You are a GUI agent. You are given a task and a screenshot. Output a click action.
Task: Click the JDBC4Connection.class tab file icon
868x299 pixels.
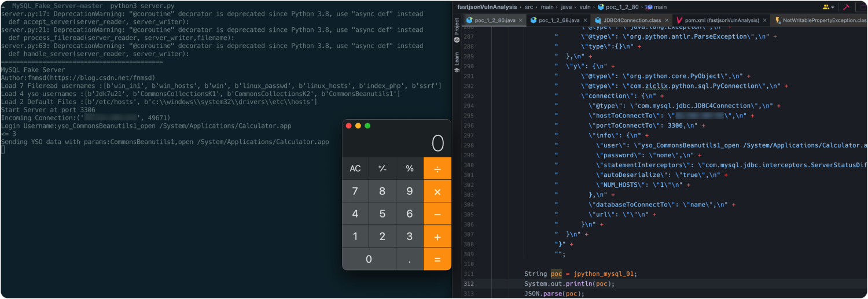click(x=598, y=20)
